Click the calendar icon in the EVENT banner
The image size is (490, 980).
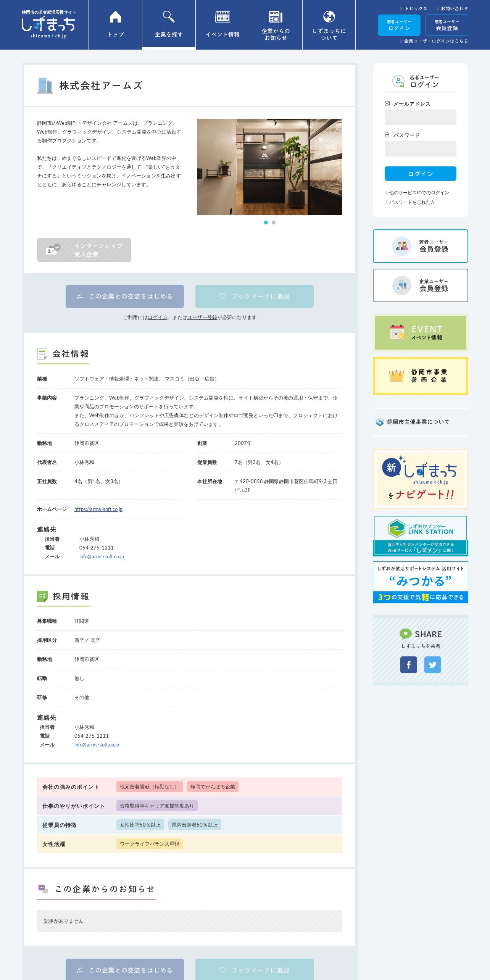click(x=397, y=332)
